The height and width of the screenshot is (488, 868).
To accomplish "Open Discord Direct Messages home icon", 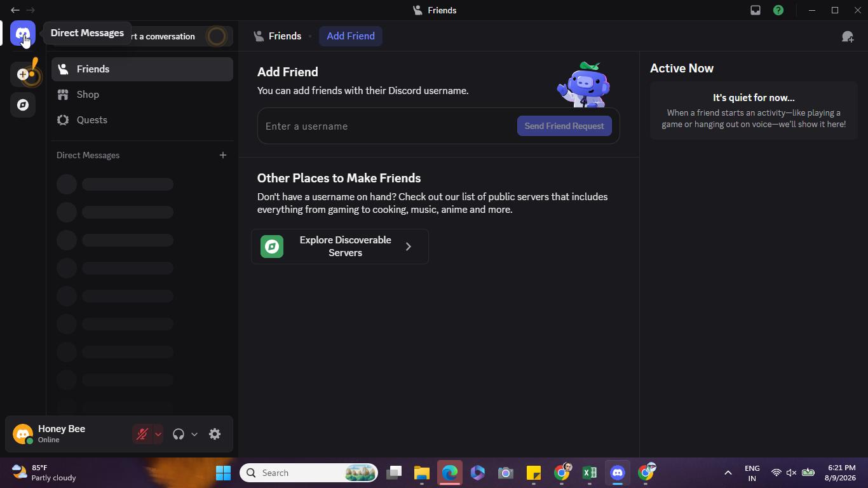I will pyautogui.click(x=23, y=33).
